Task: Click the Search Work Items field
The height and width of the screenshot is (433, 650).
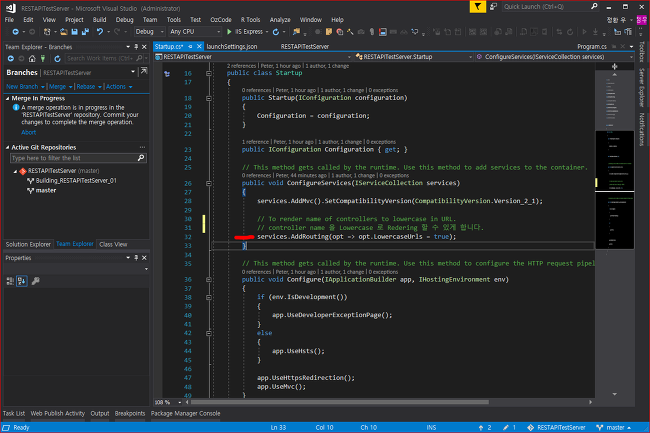Action: tap(101, 58)
